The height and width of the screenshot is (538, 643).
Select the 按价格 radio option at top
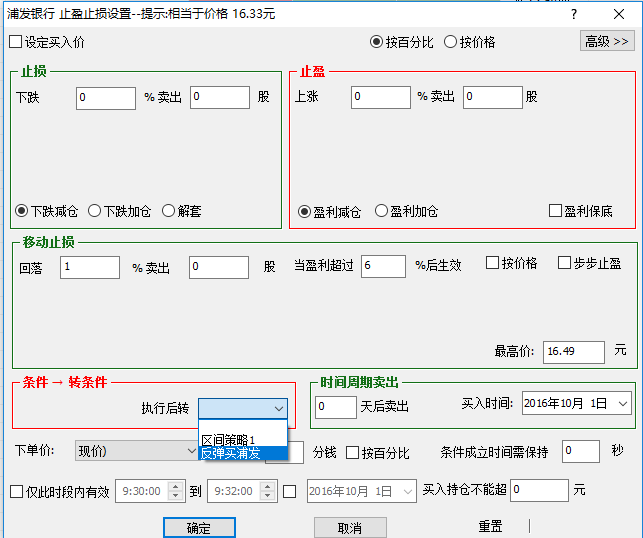point(451,42)
